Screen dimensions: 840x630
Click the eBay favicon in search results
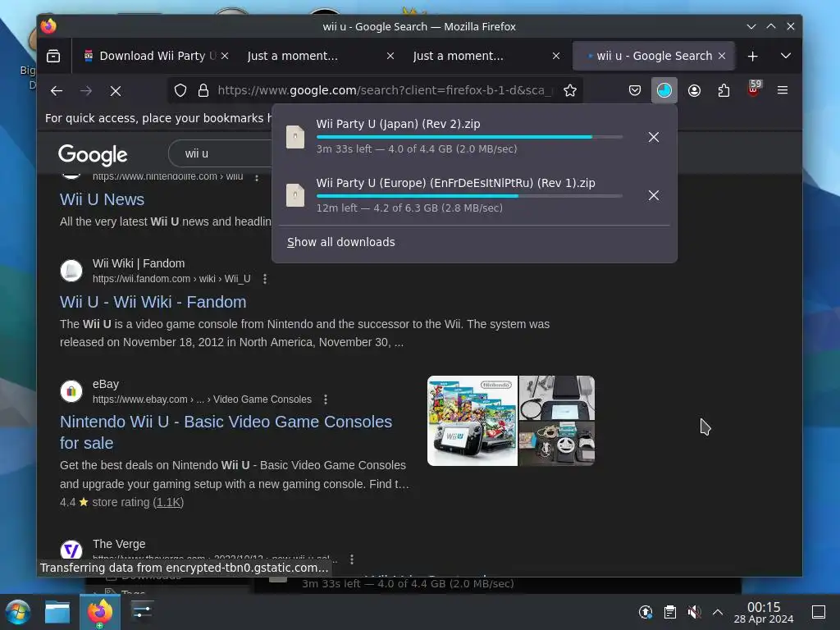71,391
